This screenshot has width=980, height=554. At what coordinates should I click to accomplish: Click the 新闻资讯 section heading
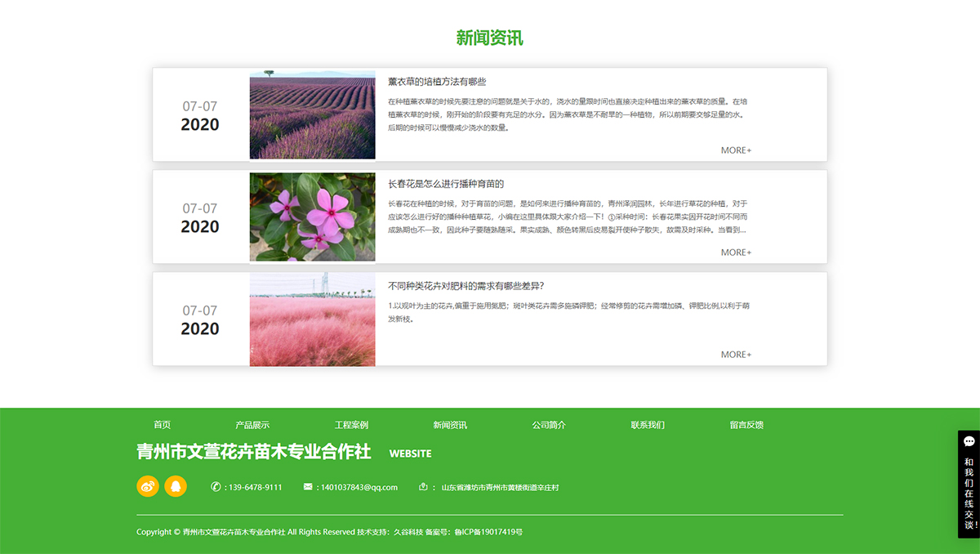click(x=490, y=38)
